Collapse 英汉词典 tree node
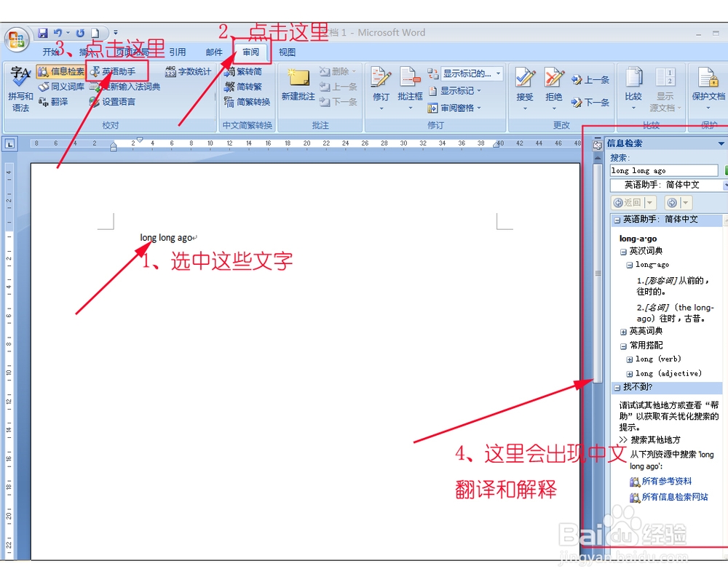728x582 pixels. tap(623, 252)
